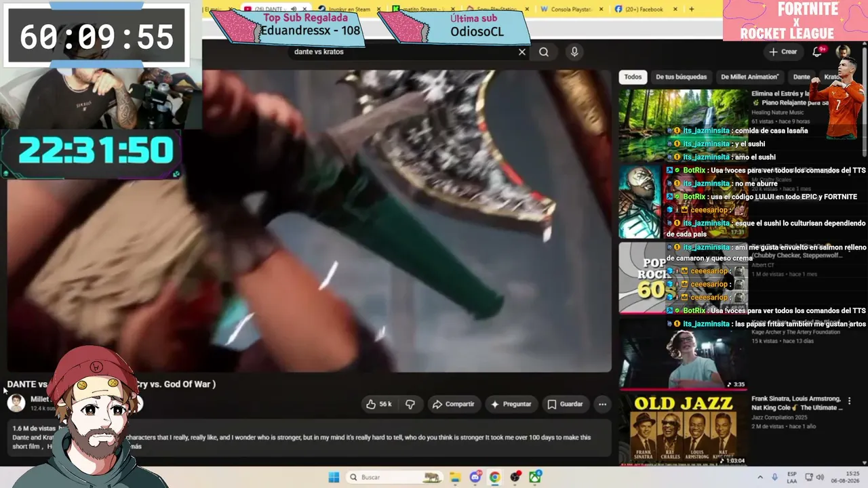The height and width of the screenshot is (488, 868).
Task: Open the Old Jazz compilation thumbnail
Action: click(684, 430)
